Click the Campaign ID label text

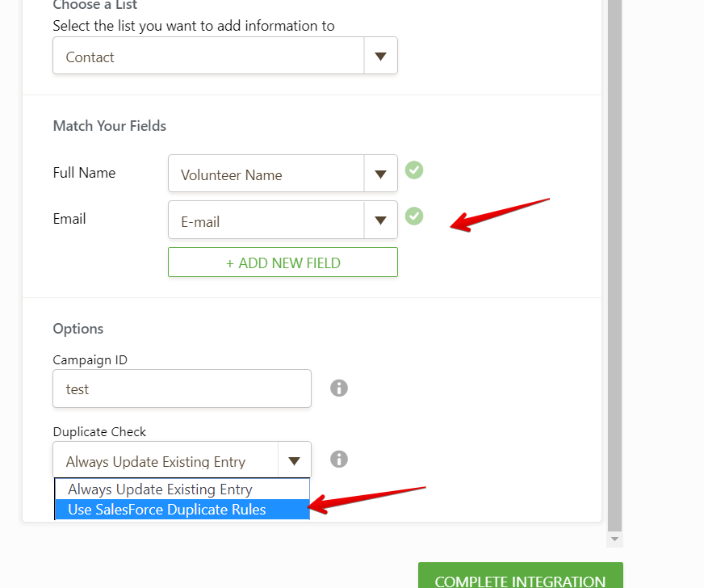[x=90, y=360]
